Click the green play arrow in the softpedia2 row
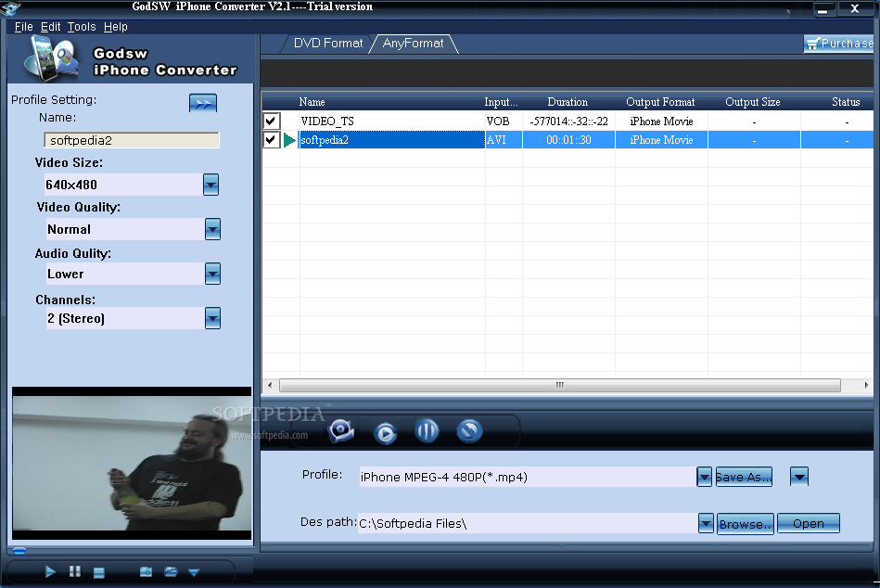This screenshot has height=588, width=880. click(289, 140)
